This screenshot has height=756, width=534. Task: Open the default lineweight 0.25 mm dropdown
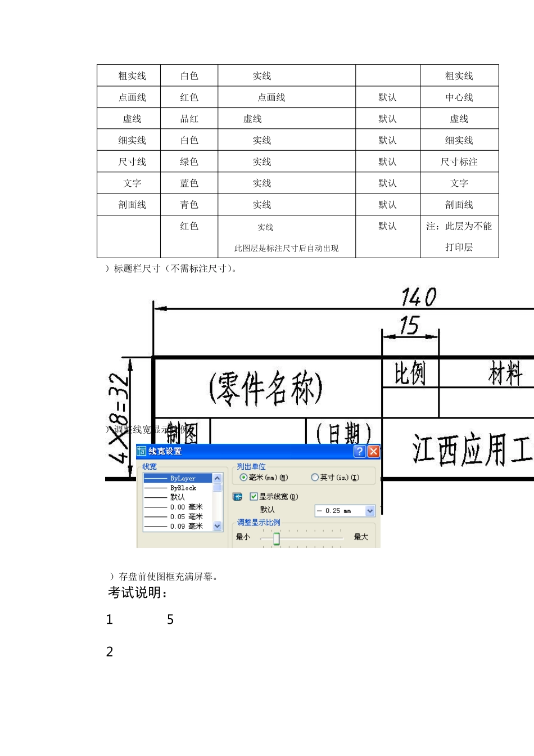pos(370,511)
